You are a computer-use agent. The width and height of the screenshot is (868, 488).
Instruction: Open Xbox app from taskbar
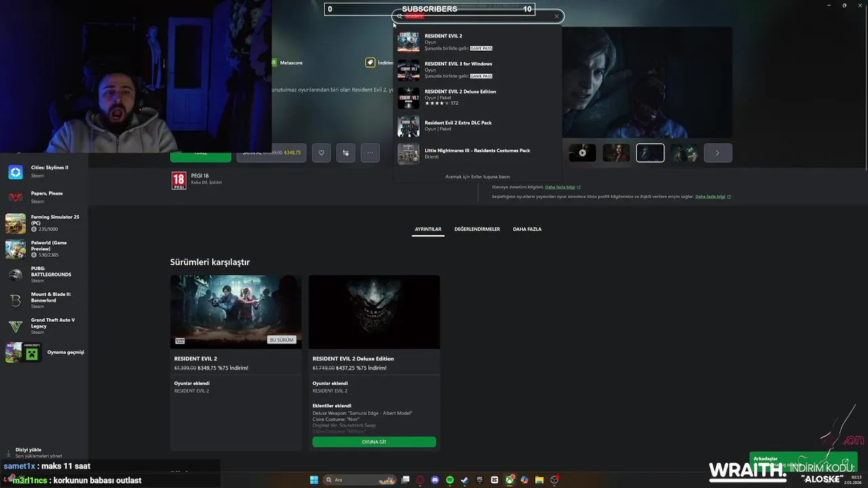(509, 480)
